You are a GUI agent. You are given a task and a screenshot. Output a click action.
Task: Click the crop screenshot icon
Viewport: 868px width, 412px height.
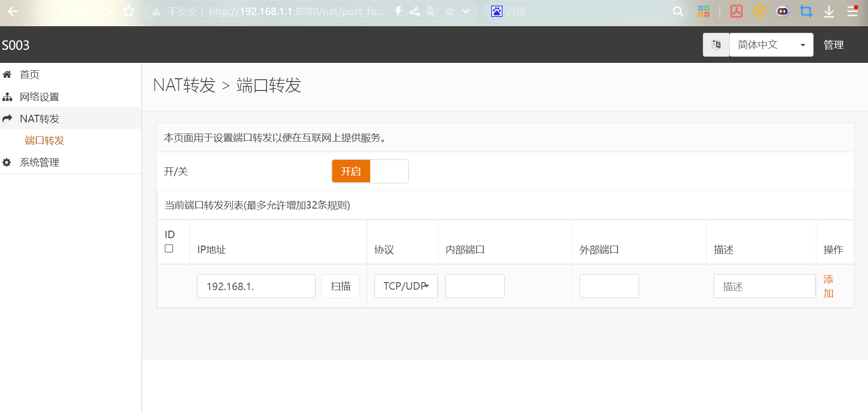pyautogui.click(x=806, y=11)
